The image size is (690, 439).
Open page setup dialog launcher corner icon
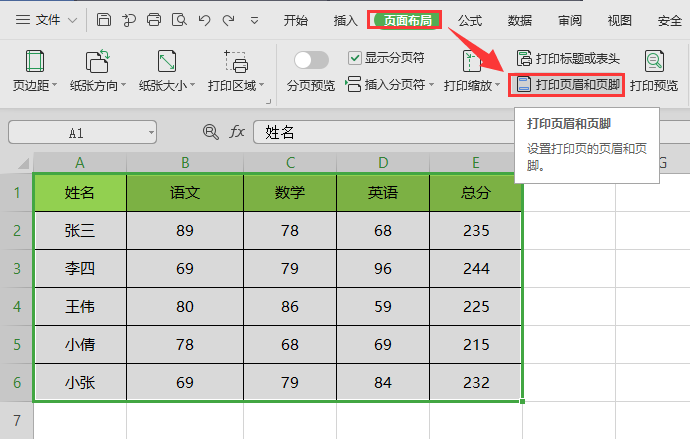click(x=268, y=102)
